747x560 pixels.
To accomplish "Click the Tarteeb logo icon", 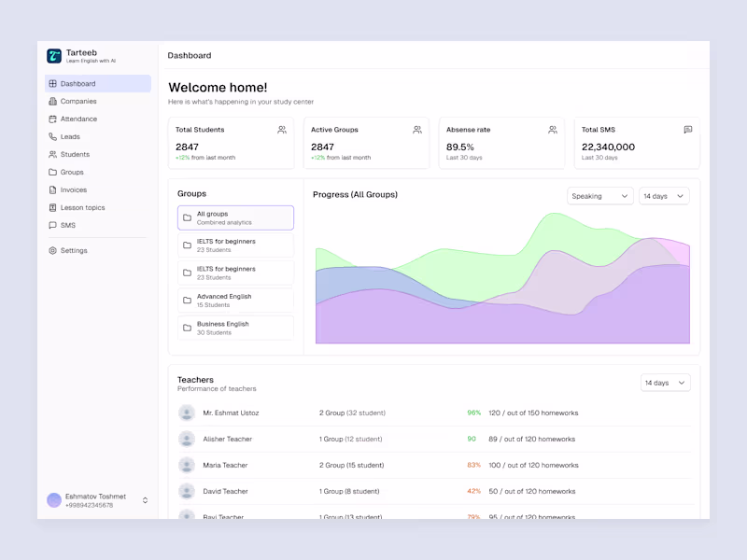I will pyautogui.click(x=54, y=56).
